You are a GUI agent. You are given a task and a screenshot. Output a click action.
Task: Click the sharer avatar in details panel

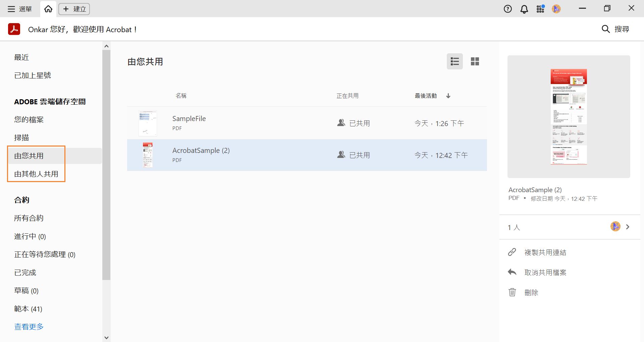click(615, 227)
